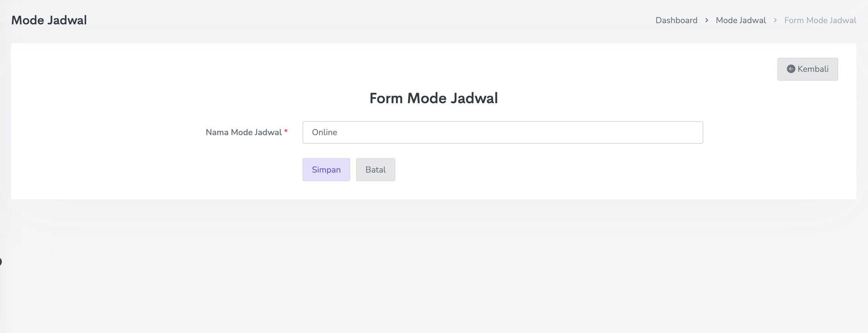
Task: Click the Form Mode Jadwal heading
Action: (x=433, y=98)
